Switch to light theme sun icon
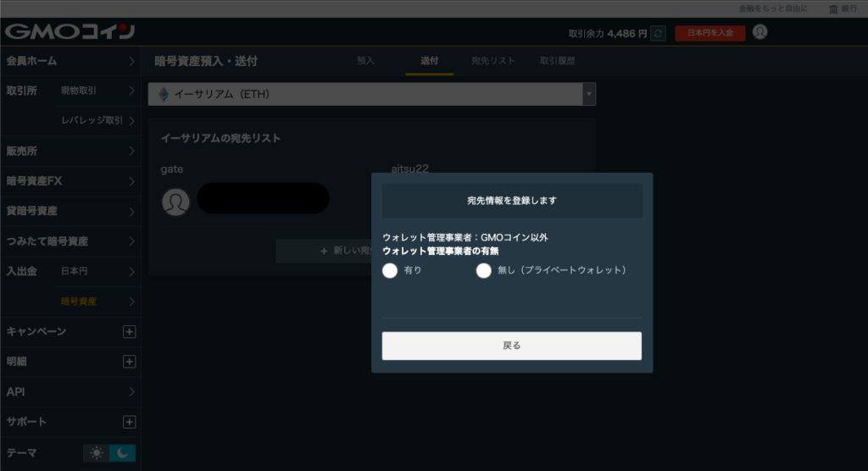Screen dimensions: 868x471 tap(97, 453)
